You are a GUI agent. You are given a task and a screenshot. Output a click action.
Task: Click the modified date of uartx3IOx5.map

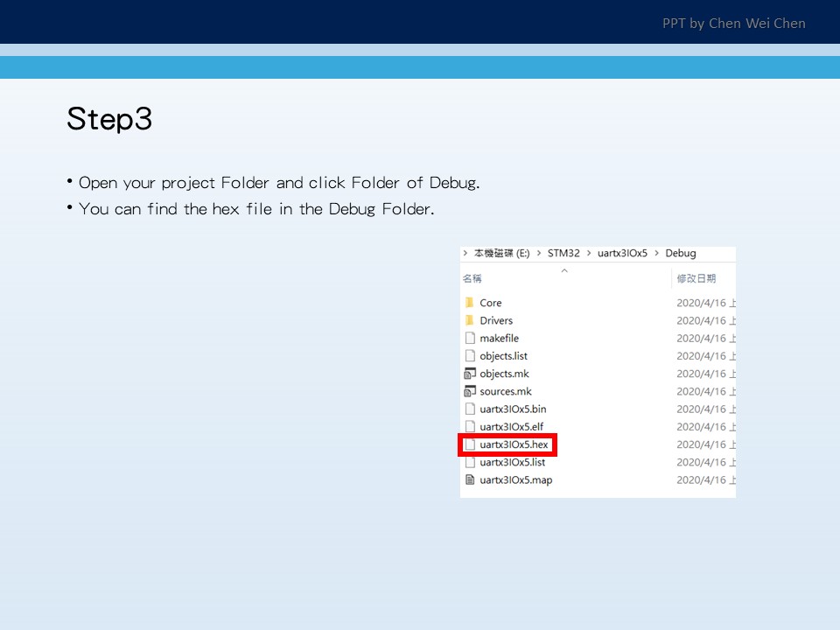[706, 480]
